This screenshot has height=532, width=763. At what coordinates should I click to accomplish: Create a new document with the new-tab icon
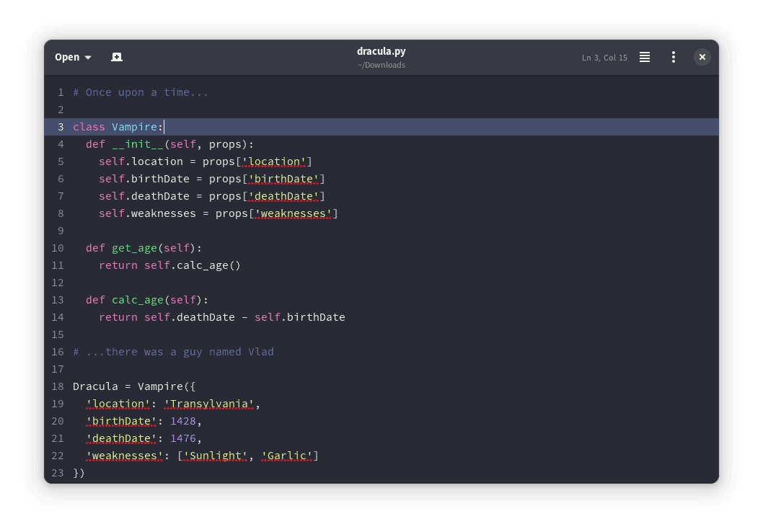click(116, 56)
